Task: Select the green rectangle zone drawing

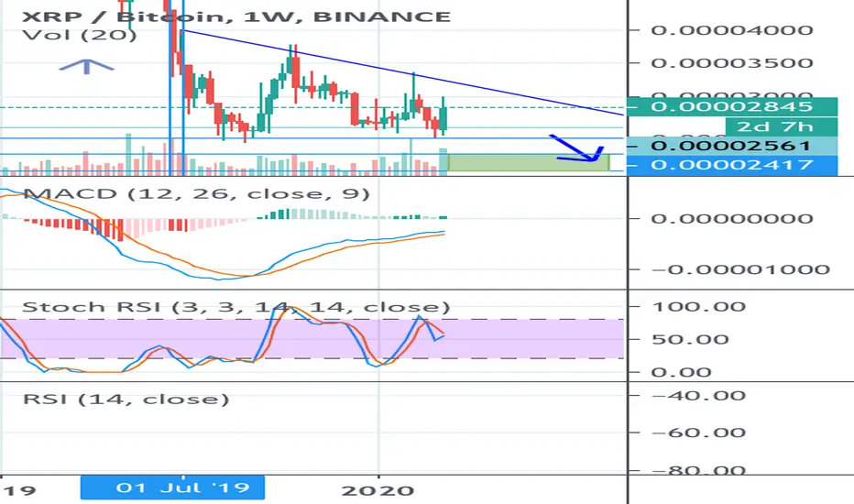Action: click(529, 163)
